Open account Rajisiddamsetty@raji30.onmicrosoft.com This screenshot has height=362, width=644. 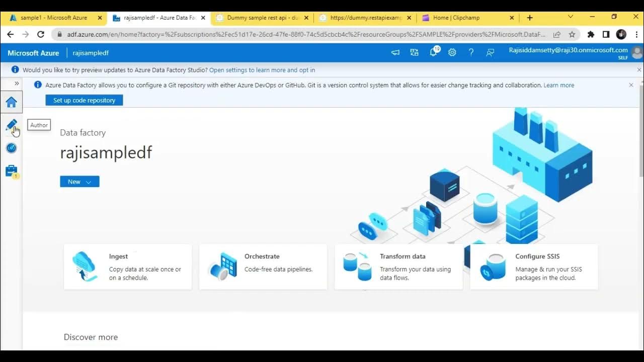coord(568,50)
